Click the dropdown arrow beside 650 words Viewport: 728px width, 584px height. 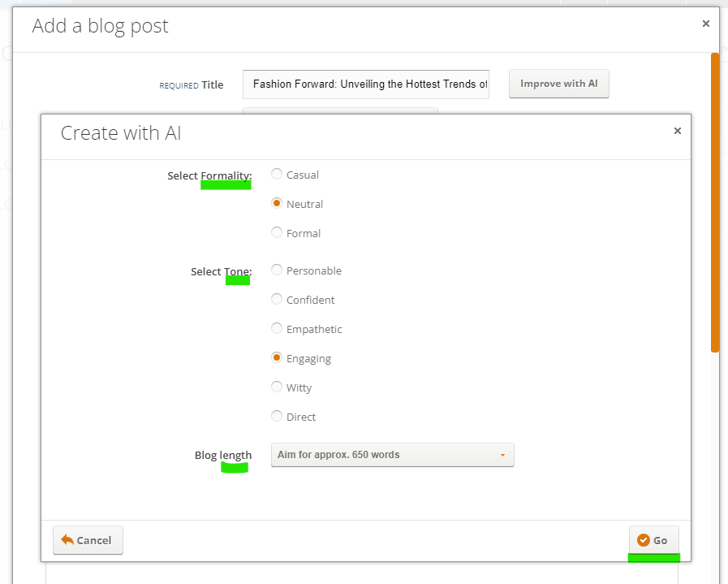pos(502,456)
